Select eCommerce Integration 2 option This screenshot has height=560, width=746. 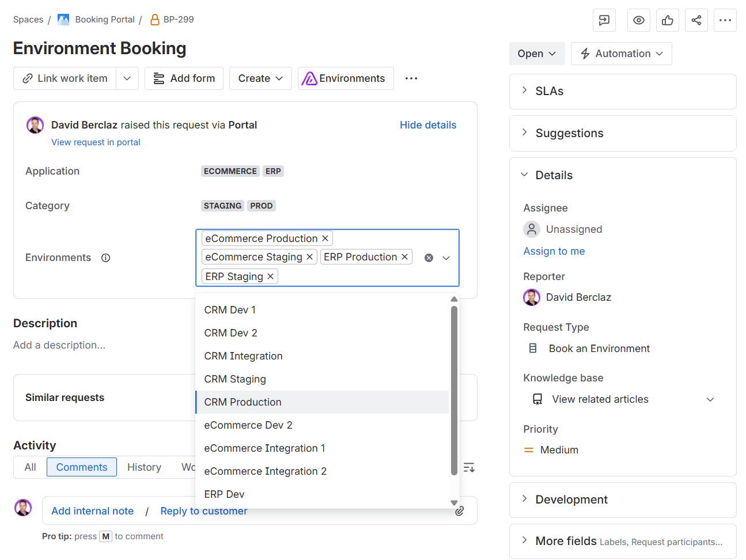coord(322,471)
